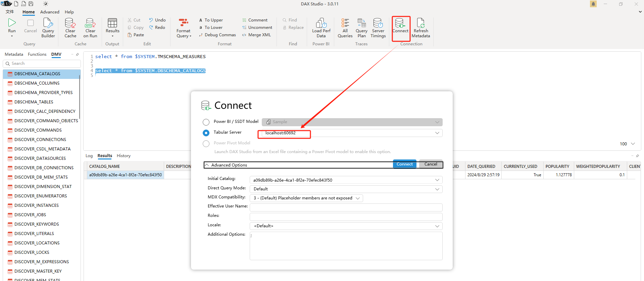Switch to the Functions pane tab
644x281 pixels.
[x=37, y=54]
